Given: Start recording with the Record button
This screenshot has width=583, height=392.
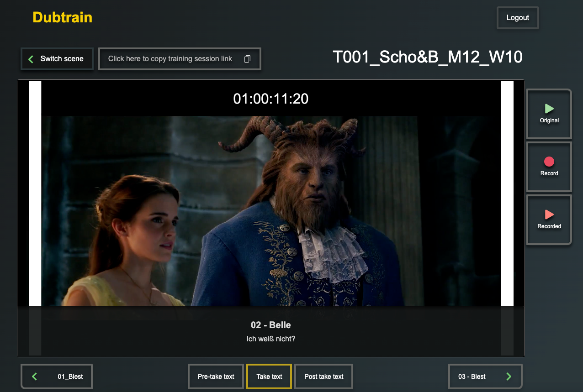Looking at the screenshot, I should click(549, 167).
